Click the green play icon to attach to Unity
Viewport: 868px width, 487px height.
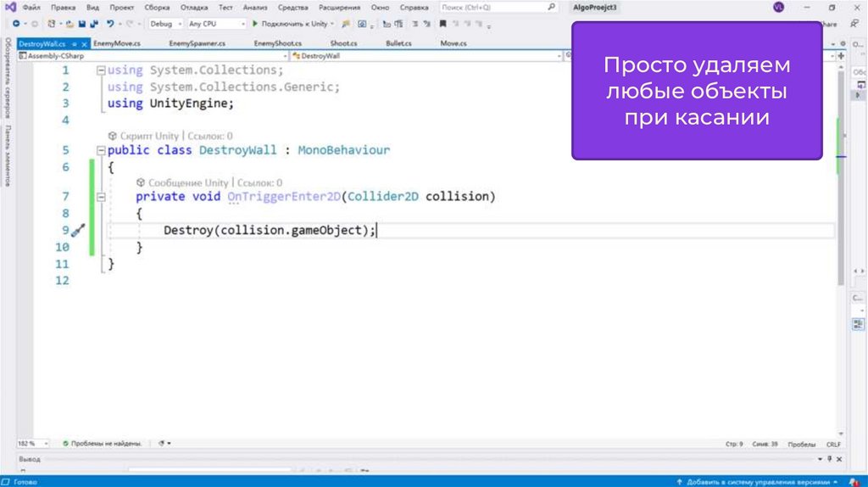point(255,24)
